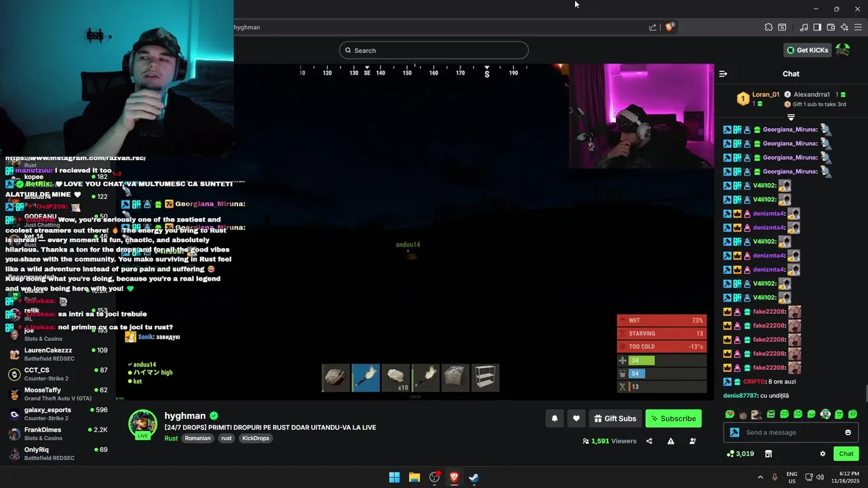The image size is (868, 488).
Task: Click 'Gift 1 sub to take 3rd' text
Action: [819, 104]
